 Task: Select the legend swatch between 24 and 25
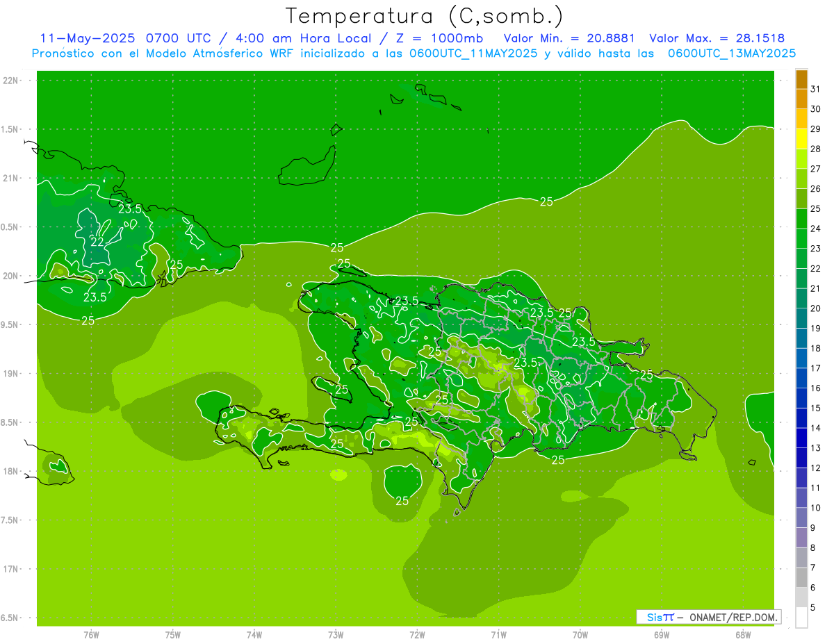pos(801,219)
